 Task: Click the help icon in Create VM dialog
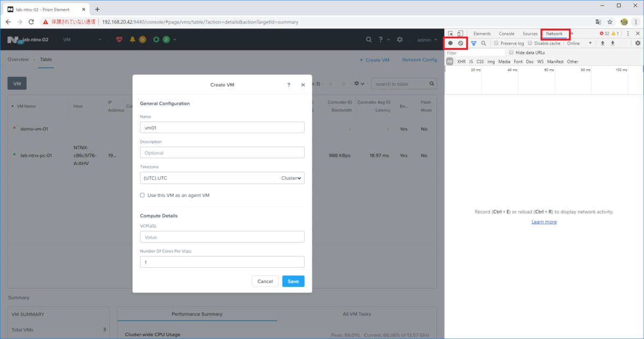click(x=289, y=85)
